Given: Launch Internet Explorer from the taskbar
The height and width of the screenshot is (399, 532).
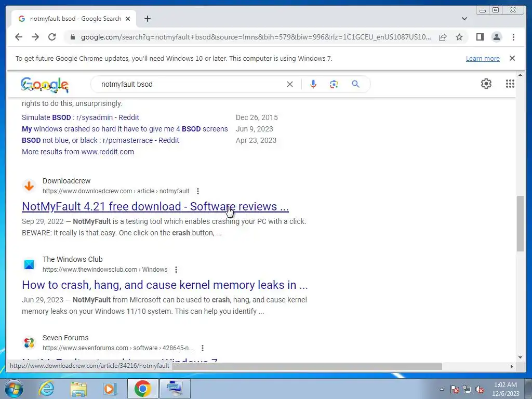Looking at the screenshot, I should [46, 389].
